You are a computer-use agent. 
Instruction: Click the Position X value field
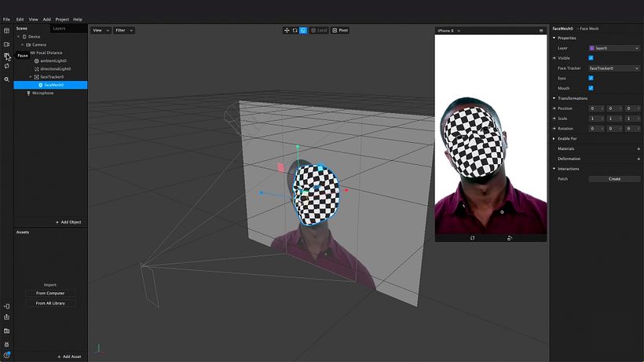596,108
